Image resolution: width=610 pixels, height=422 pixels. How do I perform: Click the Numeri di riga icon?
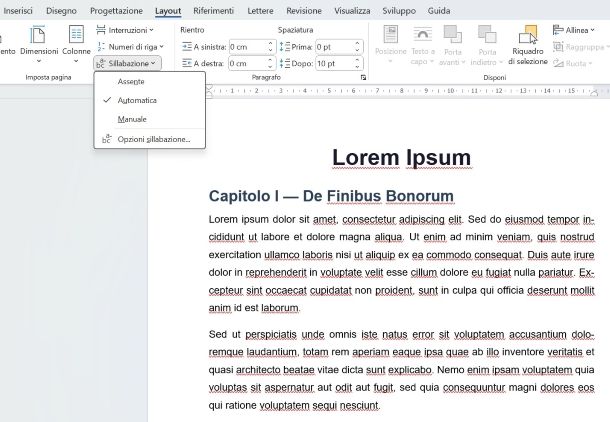[x=101, y=47]
